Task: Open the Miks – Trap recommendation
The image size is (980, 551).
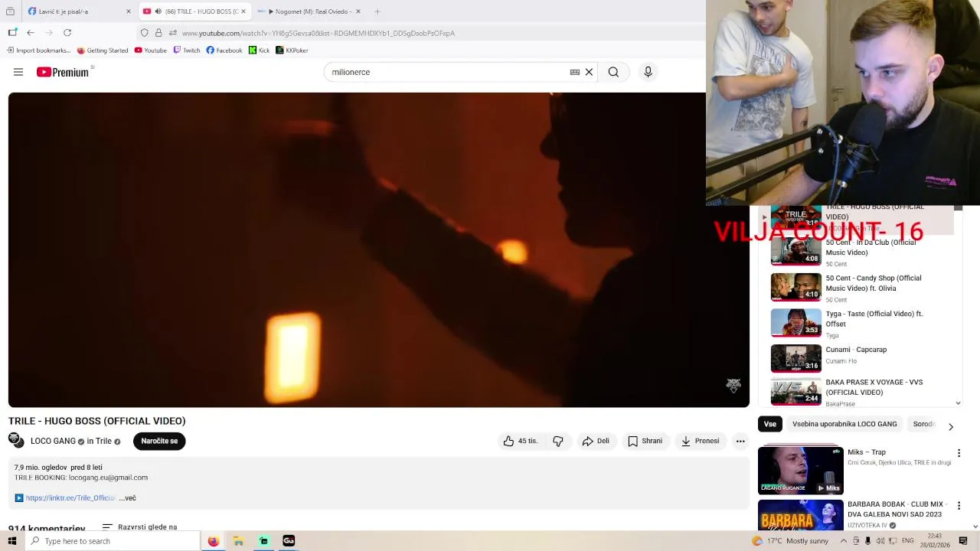Action: [x=854, y=470]
